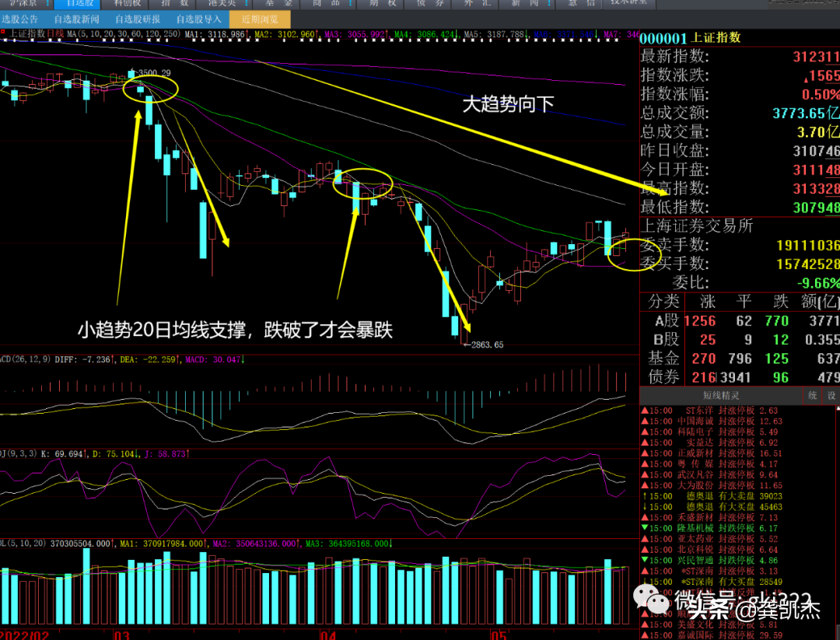Click yellow up-arrow icon on 德奥退 有大卖盘 row

click(x=644, y=496)
